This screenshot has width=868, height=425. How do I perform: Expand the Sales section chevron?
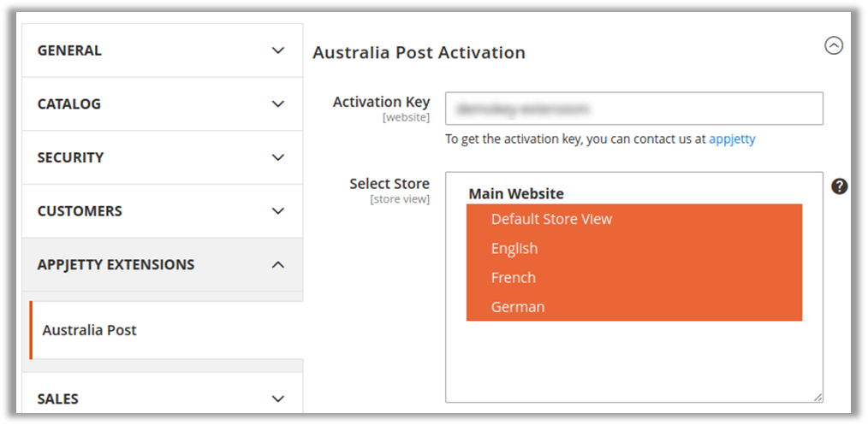[x=277, y=398]
